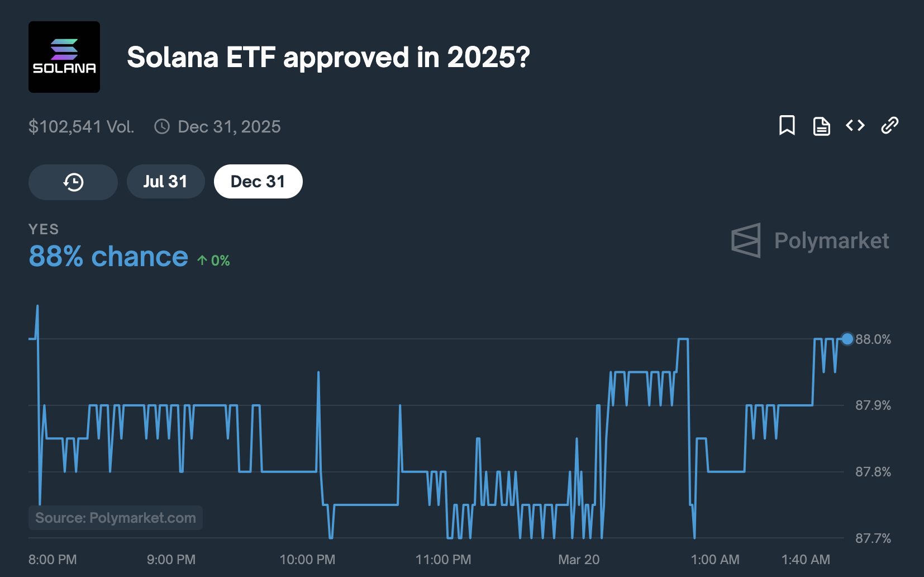Click the embed code icon
The width and height of the screenshot is (924, 577).
(854, 126)
